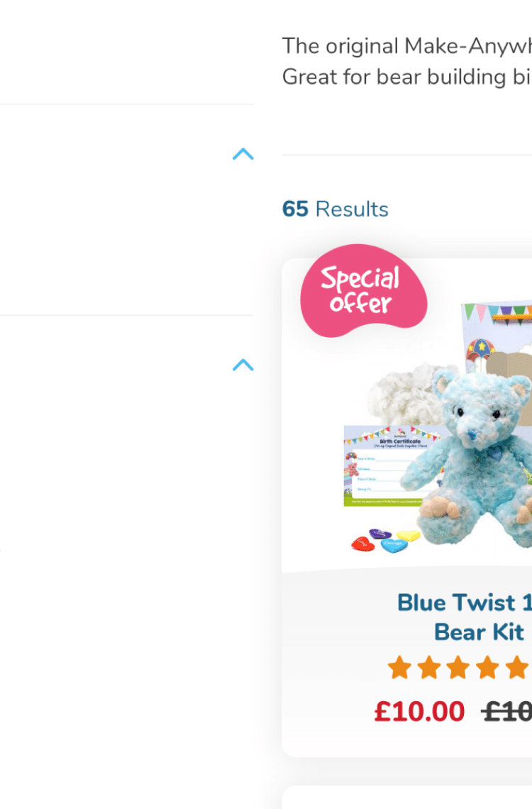Open the next product card below

click(x=407, y=797)
